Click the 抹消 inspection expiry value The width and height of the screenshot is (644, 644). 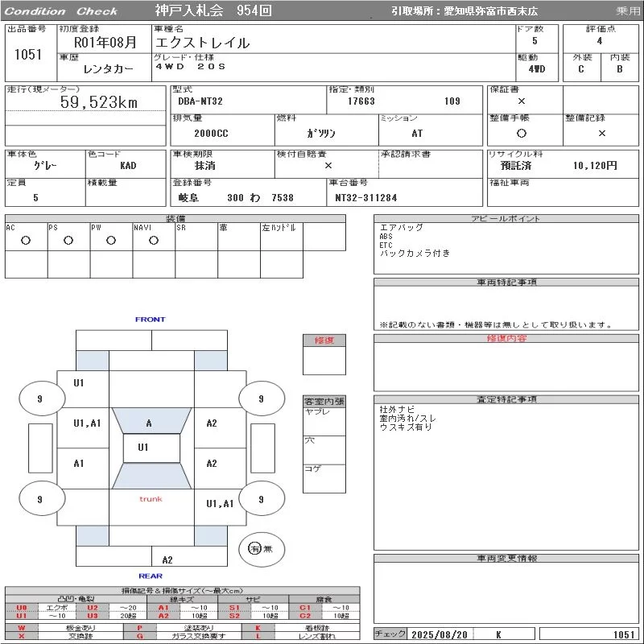pos(205,166)
